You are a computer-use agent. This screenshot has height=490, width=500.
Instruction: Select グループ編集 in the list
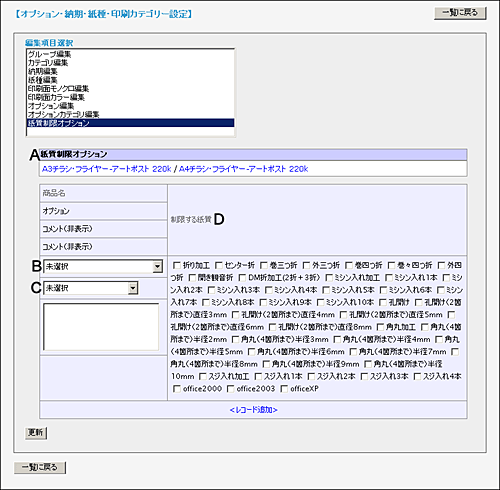[49, 54]
